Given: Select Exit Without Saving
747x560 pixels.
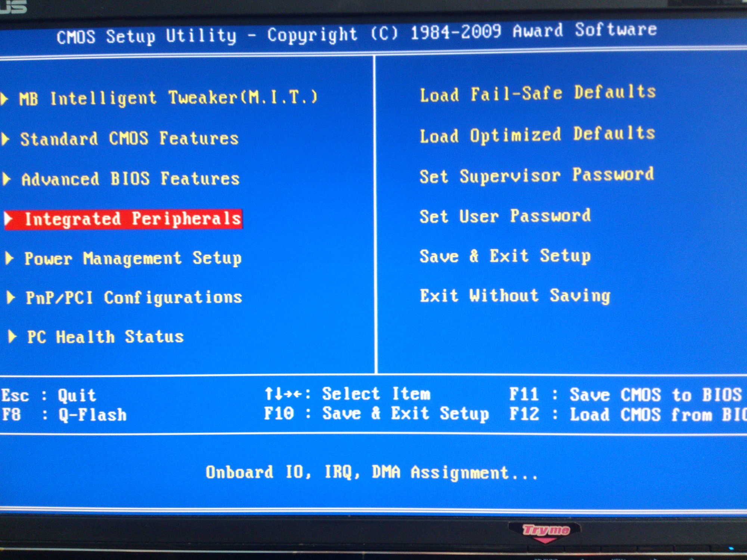Looking at the screenshot, I should (515, 296).
